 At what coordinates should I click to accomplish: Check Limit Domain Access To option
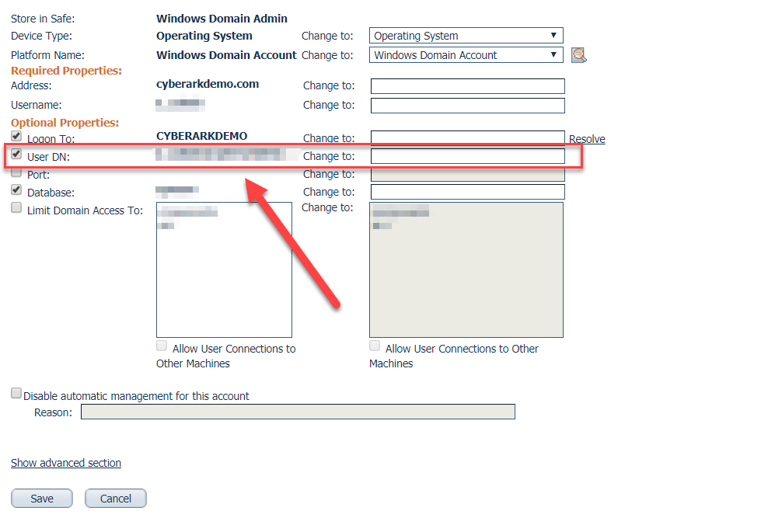[x=16, y=207]
